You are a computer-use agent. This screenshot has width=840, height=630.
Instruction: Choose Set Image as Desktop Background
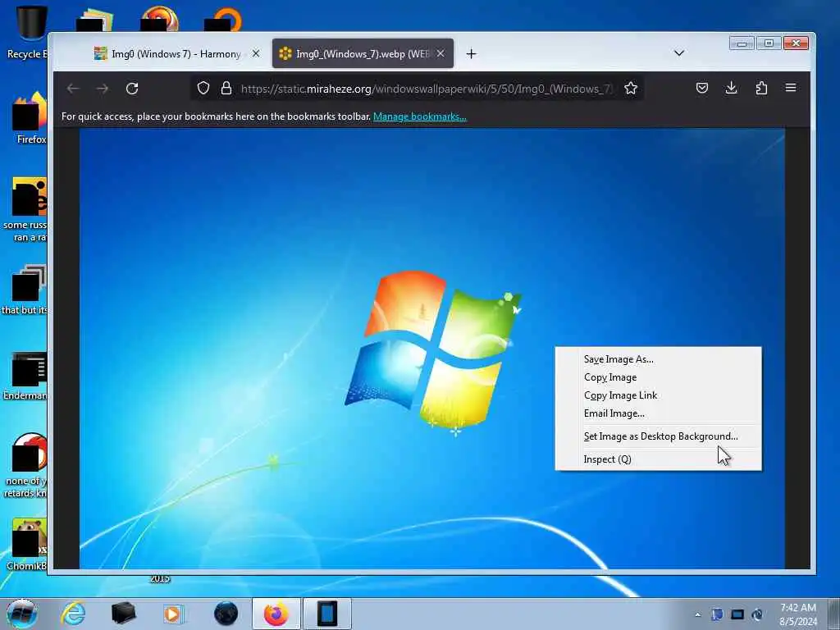(658, 436)
